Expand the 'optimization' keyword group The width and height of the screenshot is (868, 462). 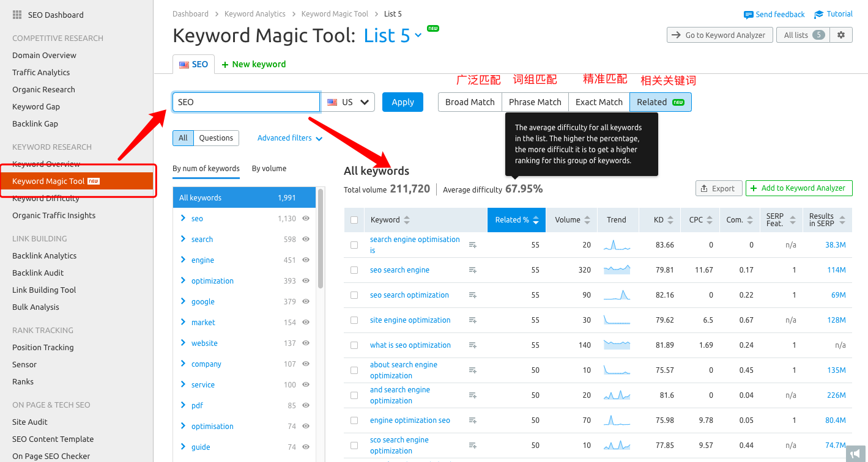pyautogui.click(x=184, y=280)
